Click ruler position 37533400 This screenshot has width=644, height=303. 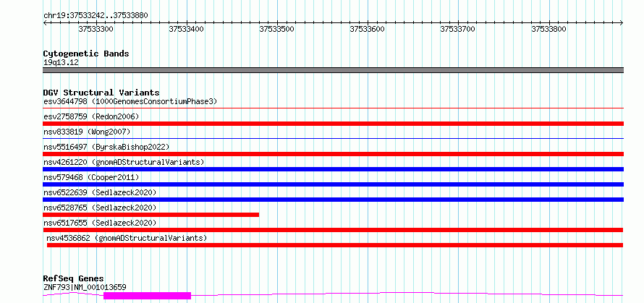pos(187,29)
